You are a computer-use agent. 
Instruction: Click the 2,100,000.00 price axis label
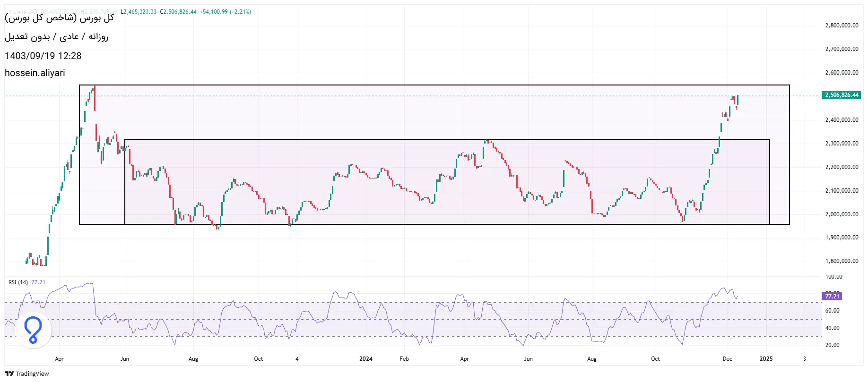pos(842,191)
